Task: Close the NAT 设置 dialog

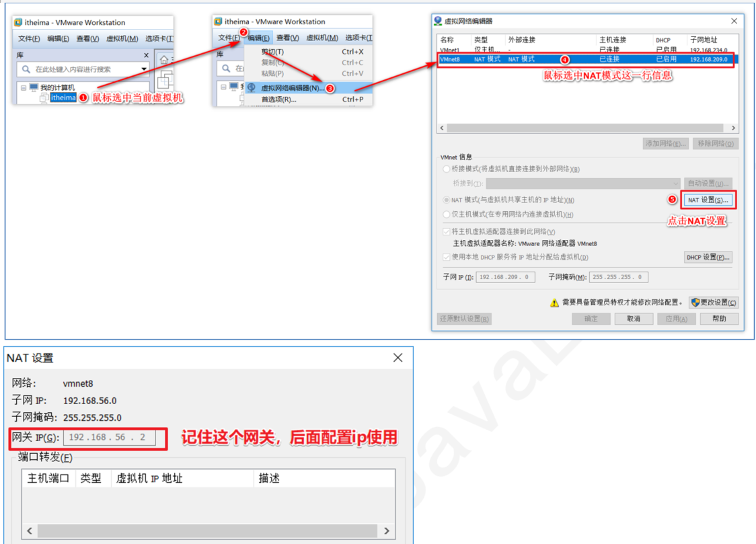Action: [398, 358]
